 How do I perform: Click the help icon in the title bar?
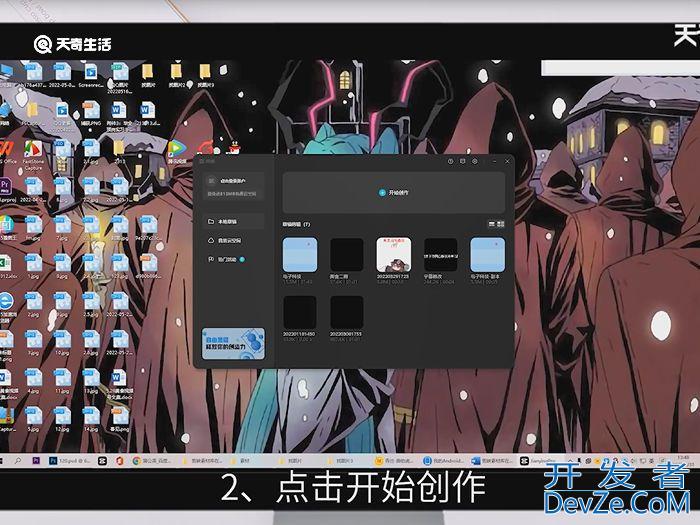point(450,161)
